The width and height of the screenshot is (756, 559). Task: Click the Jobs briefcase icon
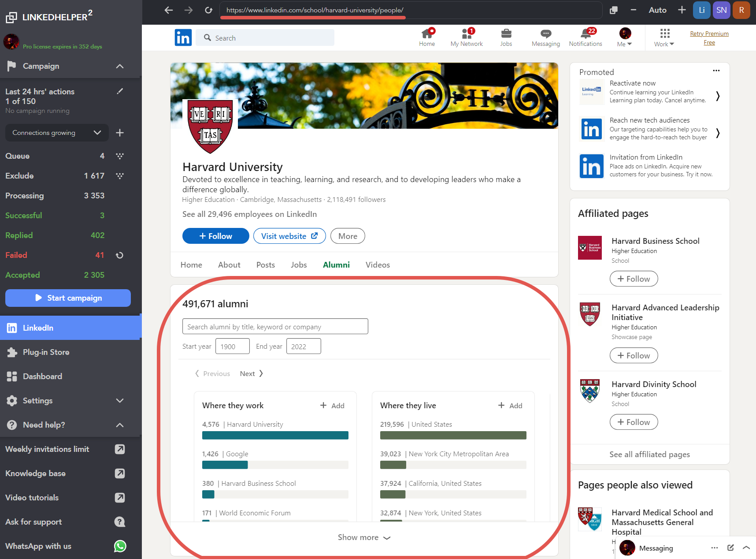pyautogui.click(x=506, y=34)
